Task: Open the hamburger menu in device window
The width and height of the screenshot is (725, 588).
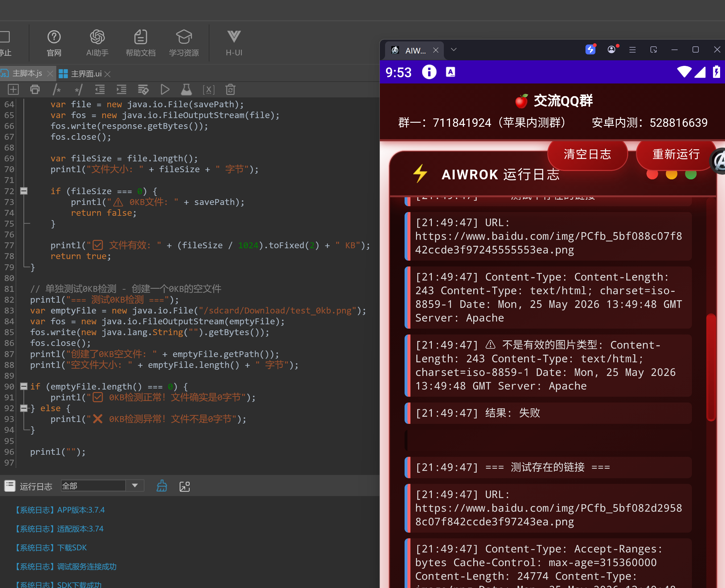Action: [x=633, y=50]
